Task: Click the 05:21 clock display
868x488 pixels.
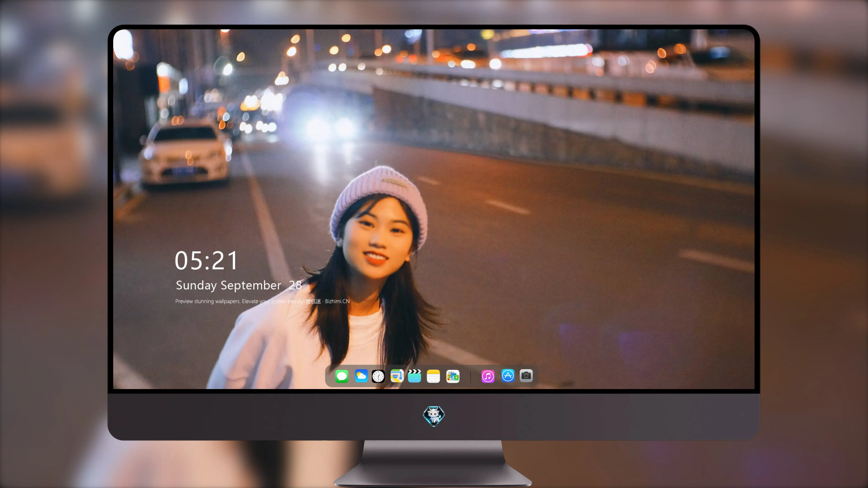Action: click(x=206, y=260)
